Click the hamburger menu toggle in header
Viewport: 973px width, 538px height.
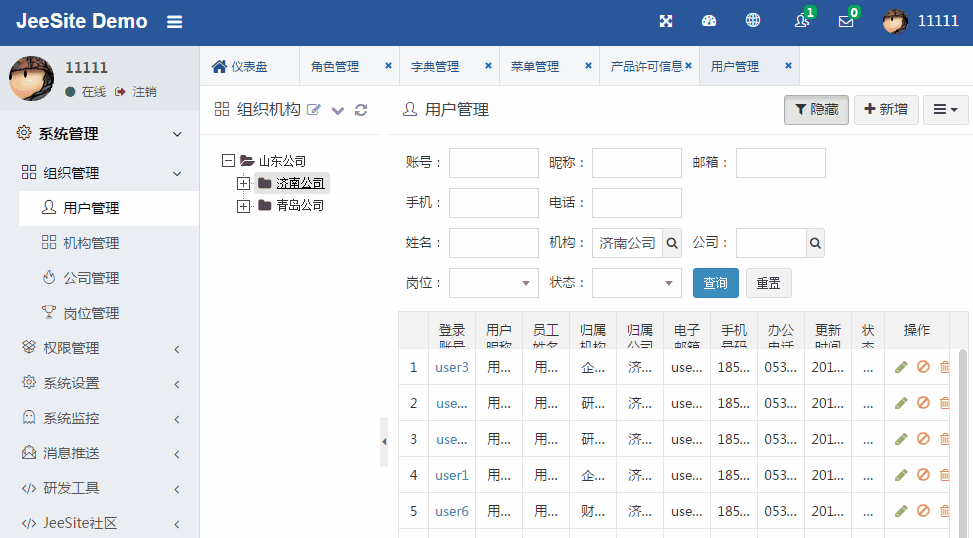(x=175, y=22)
